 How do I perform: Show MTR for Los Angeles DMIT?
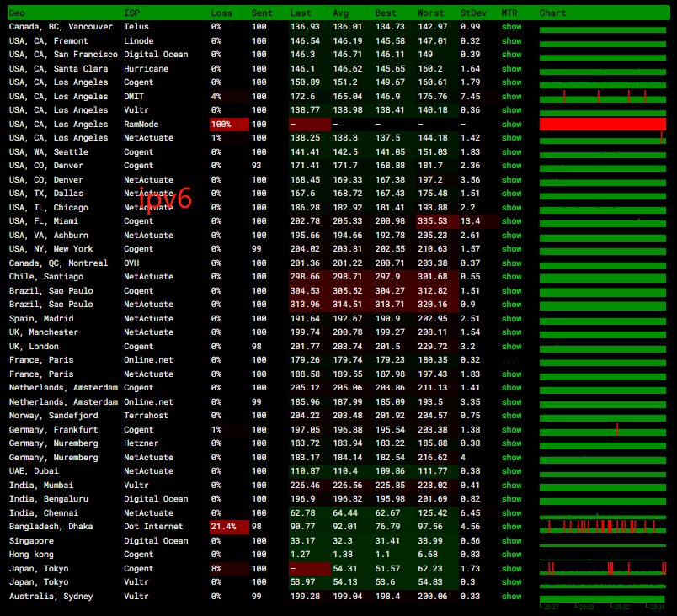pyautogui.click(x=512, y=97)
